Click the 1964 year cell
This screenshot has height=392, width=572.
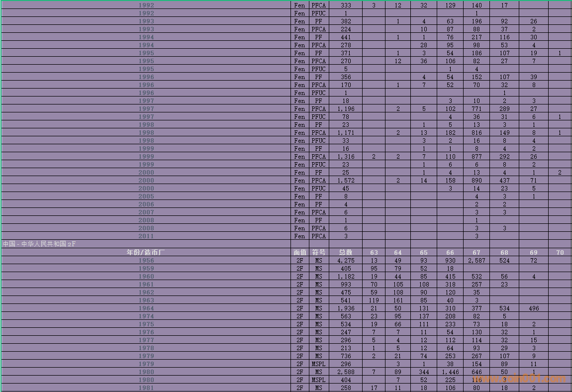click(146, 308)
